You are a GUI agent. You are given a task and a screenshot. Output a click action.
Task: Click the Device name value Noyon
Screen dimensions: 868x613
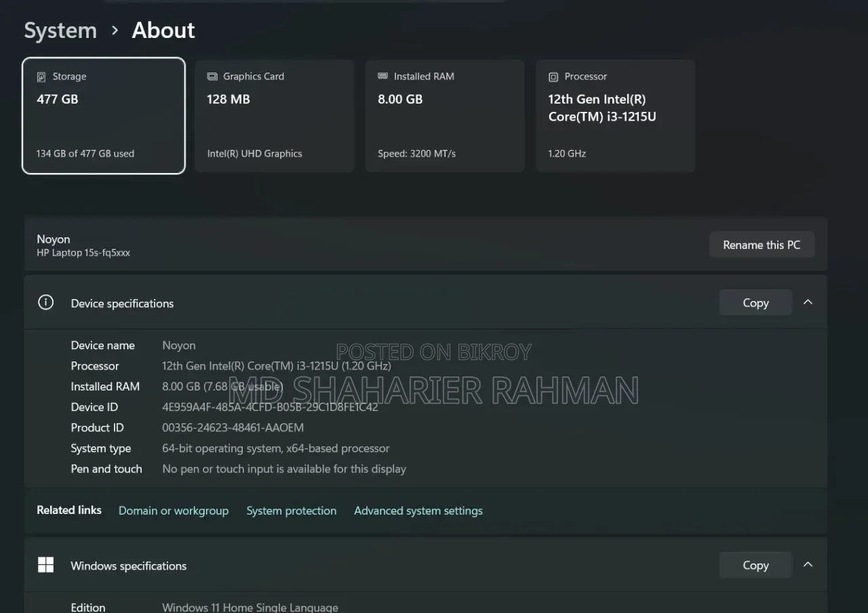pyautogui.click(x=179, y=345)
